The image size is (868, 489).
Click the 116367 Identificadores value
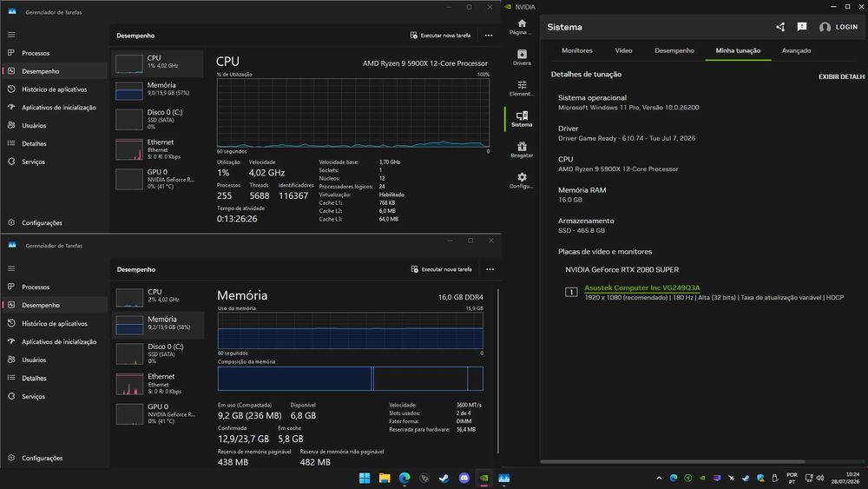coord(293,195)
